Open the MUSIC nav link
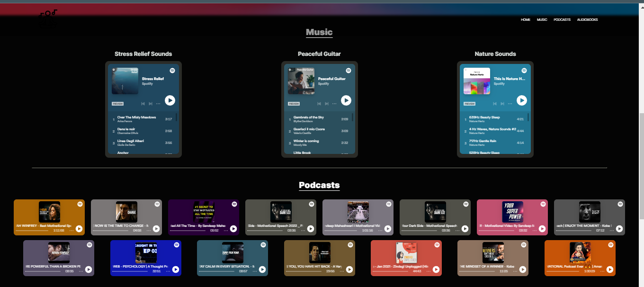This screenshot has height=287, width=644. [x=542, y=20]
